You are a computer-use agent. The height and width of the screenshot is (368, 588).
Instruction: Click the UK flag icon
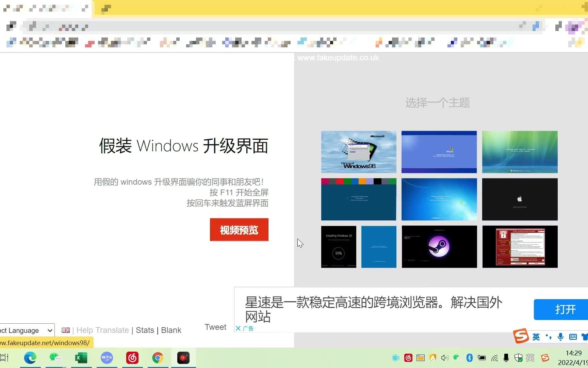coord(66,330)
